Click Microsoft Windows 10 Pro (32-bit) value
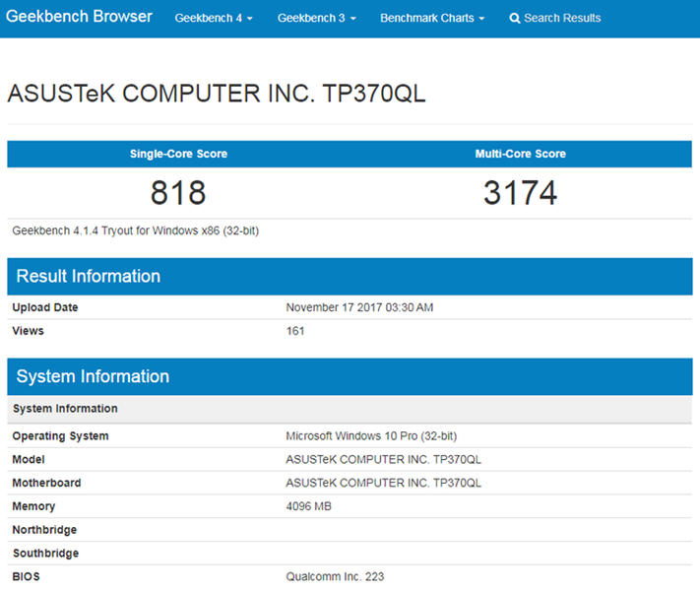Screen dimensions: 700x591 [371, 436]
